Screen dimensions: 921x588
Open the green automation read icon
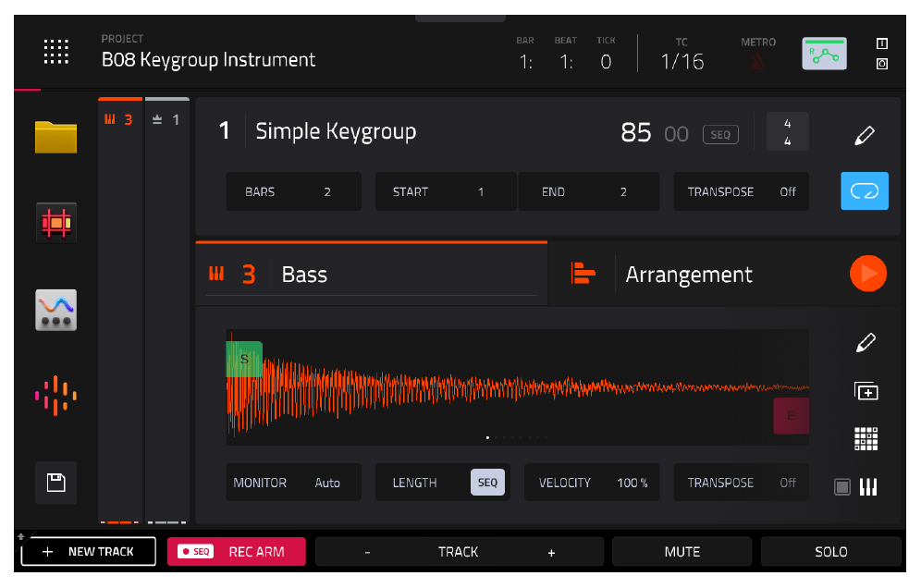[x=824, y=54]
